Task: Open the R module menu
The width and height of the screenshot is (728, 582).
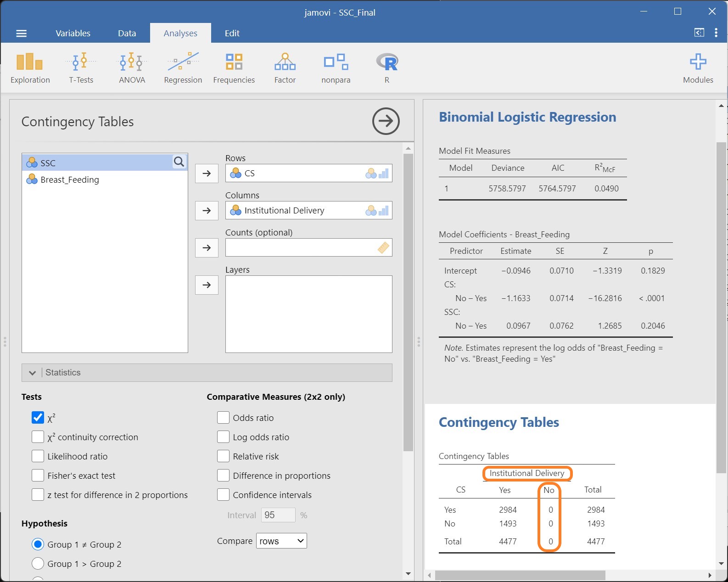Action: tap(387, 68)
